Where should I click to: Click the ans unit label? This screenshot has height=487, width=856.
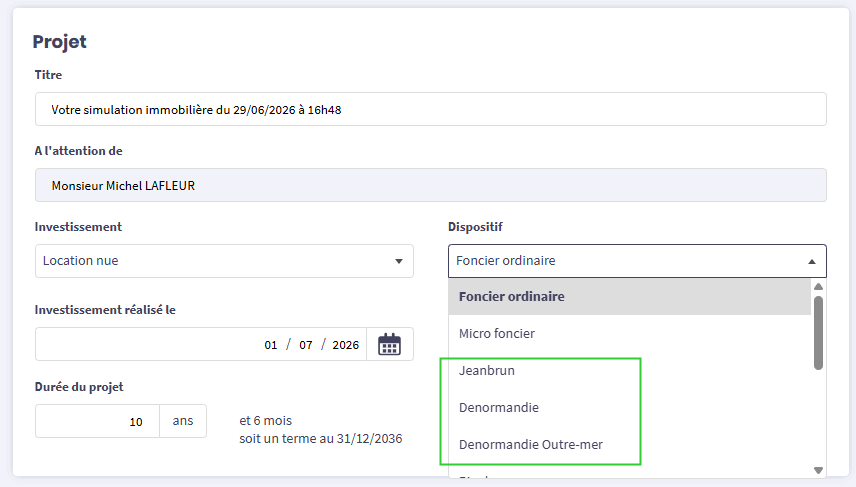click(183, 421)
